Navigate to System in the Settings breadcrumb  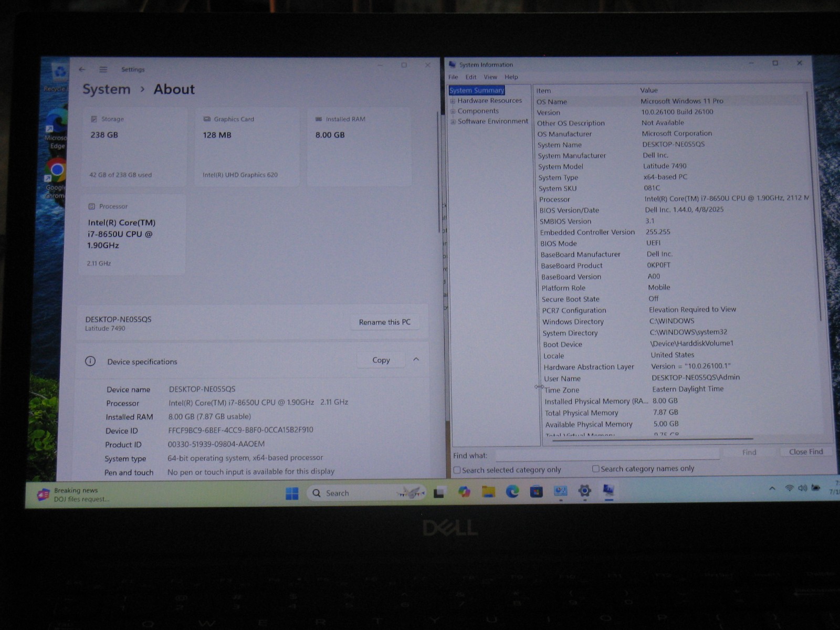[107, 89]
